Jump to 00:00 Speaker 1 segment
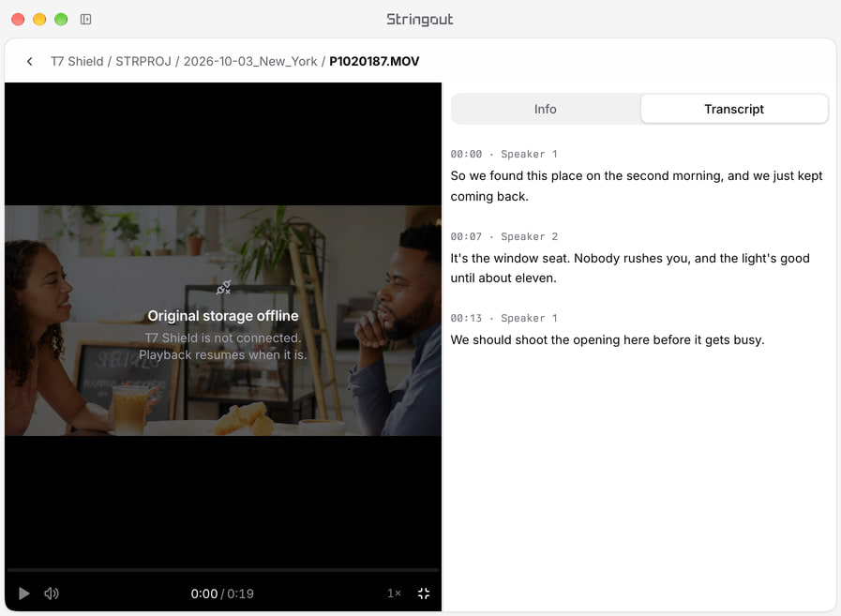The image size is (841, 616). pos(503,154)
